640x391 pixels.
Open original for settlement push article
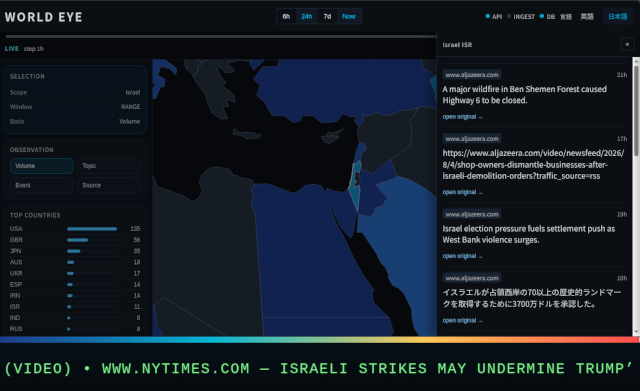462,256
